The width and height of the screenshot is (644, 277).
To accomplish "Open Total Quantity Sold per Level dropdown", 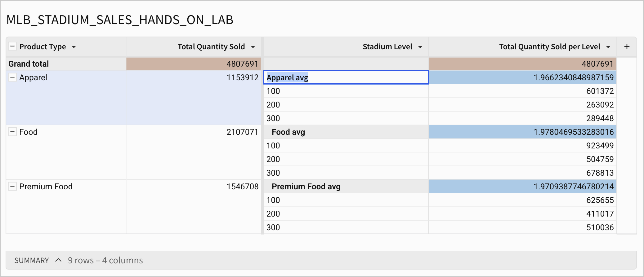I will pyautogui.click(x=608, y=47).
